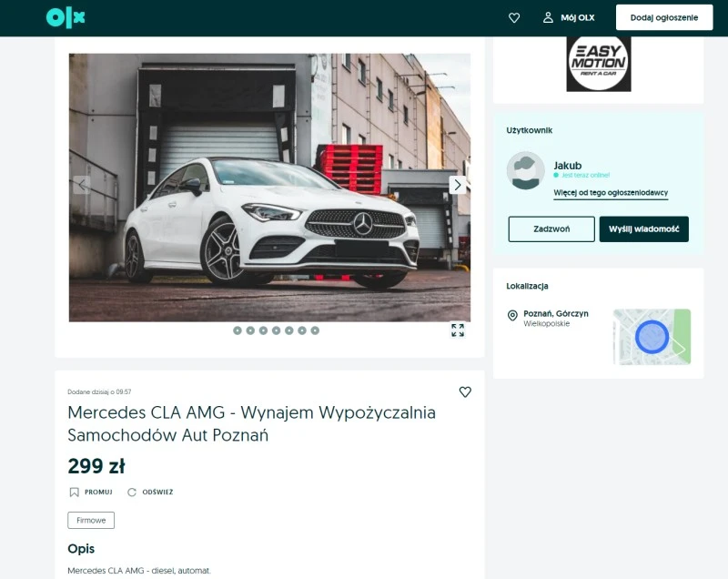Select the Firmowe tag below the price
This screenshot has height=579, width=728.
coord(89,520)
